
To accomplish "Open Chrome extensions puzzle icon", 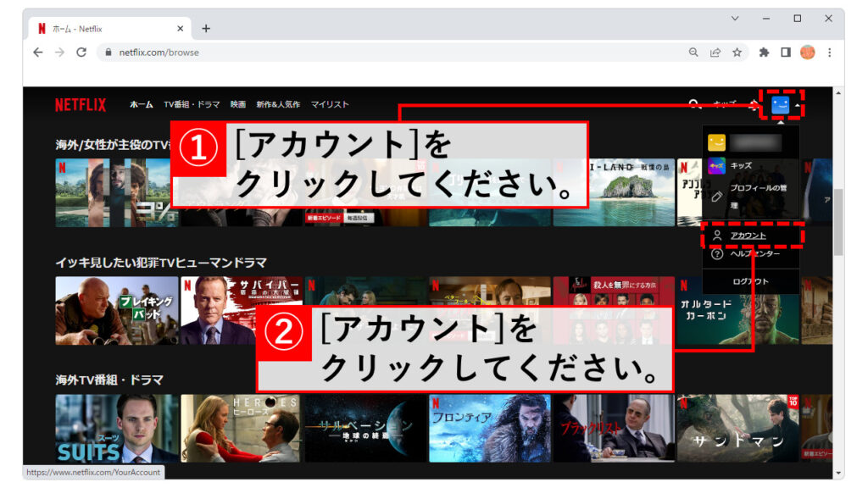I will coord(764,52).
